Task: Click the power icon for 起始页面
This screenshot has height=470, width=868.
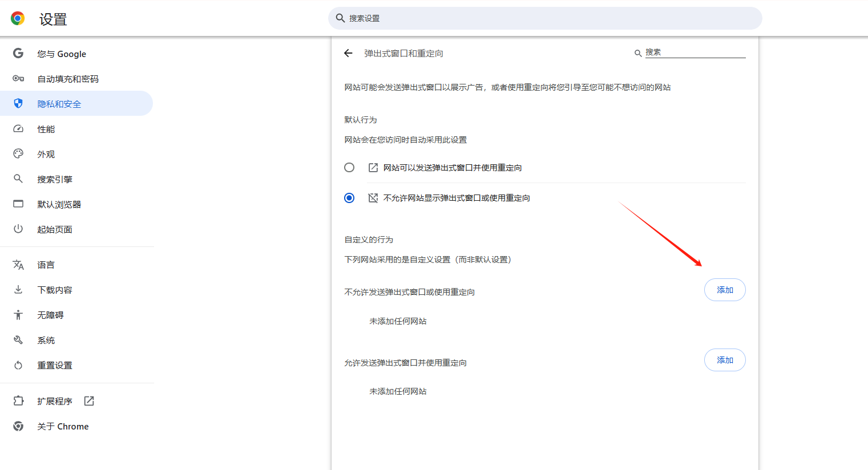Action: [x=18, y=229]
